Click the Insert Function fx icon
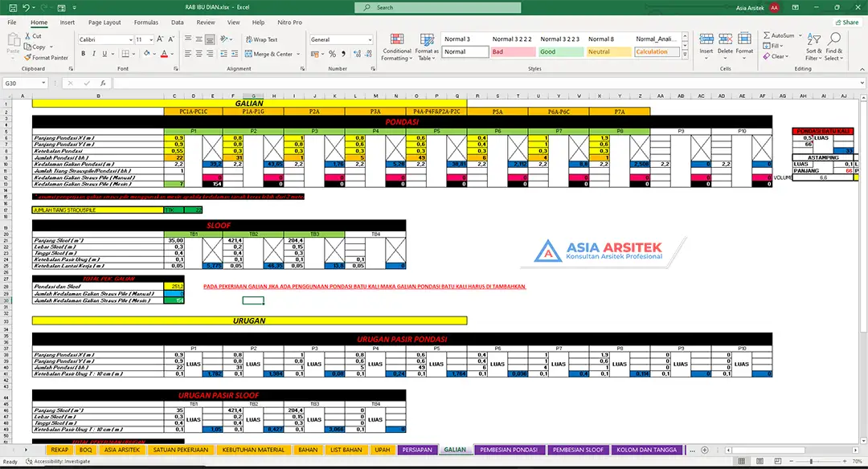868x469 pixels. coord(104,84)
